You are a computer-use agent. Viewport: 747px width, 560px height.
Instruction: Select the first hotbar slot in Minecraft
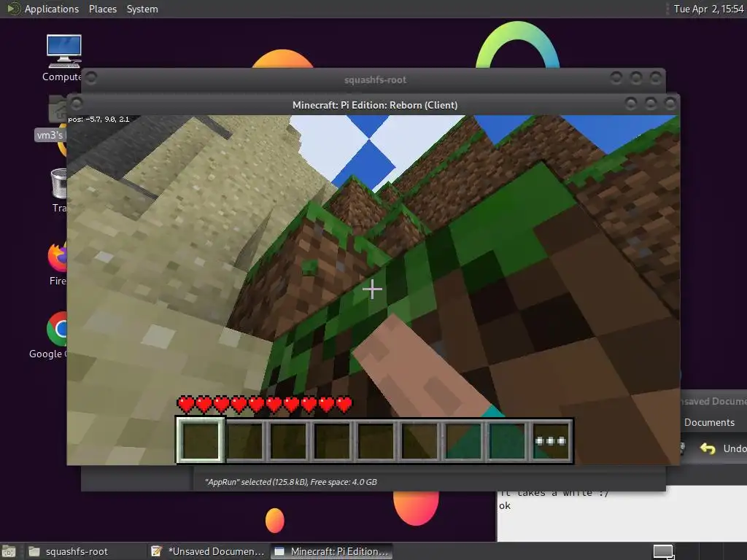click(x=200, y=440)
